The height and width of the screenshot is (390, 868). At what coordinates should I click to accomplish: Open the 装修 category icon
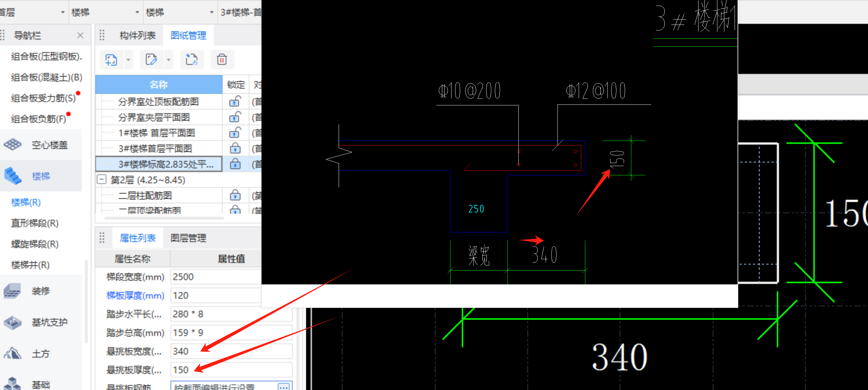click(13, 291)
